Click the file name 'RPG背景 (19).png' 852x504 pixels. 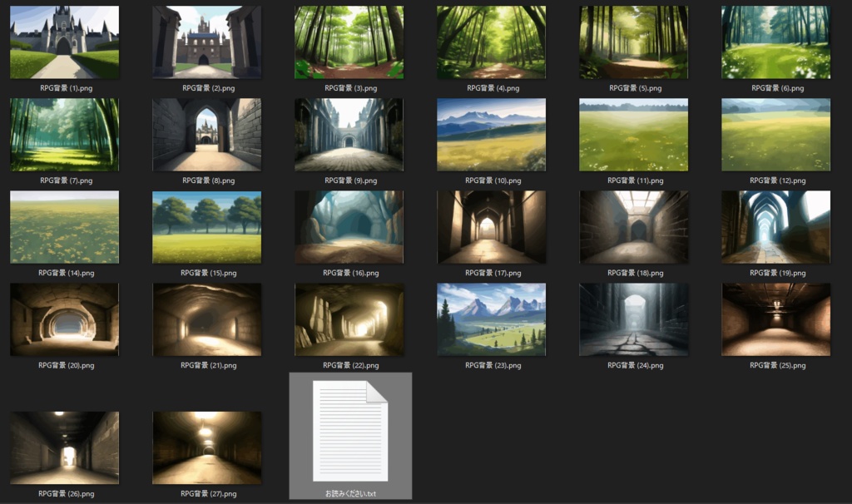[x=778, y=273]
